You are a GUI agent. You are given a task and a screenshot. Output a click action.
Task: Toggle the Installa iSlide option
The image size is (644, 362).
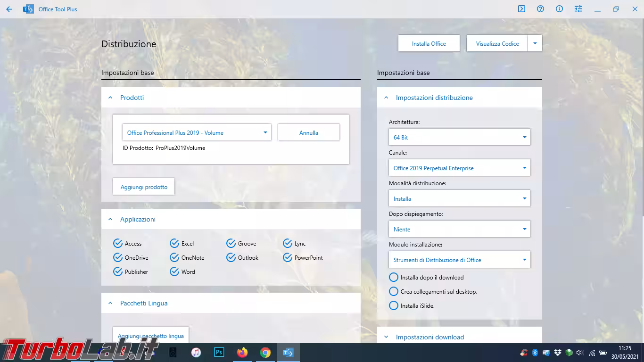click(394, 306)
